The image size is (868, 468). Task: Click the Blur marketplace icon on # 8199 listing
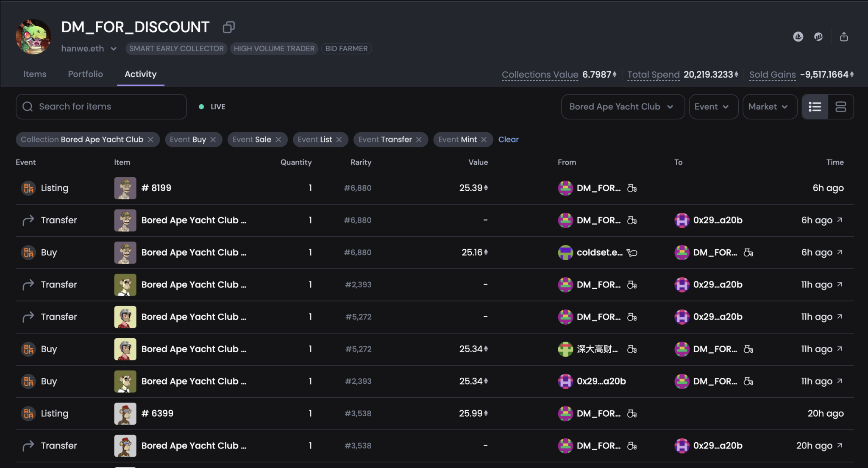click(x=28, y=188)
